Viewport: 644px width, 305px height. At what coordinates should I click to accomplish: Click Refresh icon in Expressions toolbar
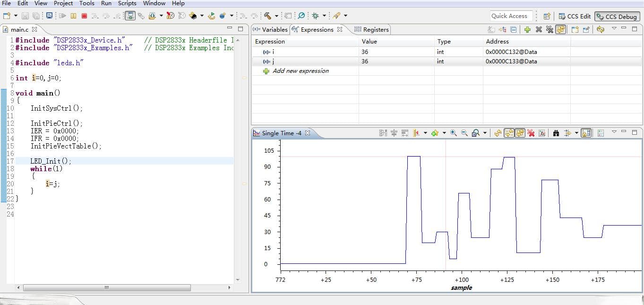pyautogui.click(x=601, y=29)
